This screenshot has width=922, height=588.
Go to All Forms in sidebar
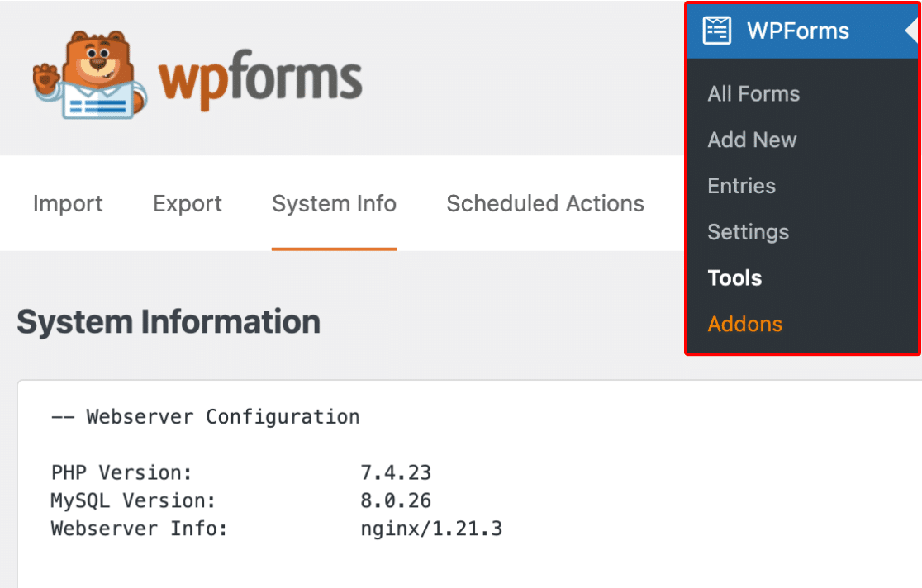click(753, 93)
